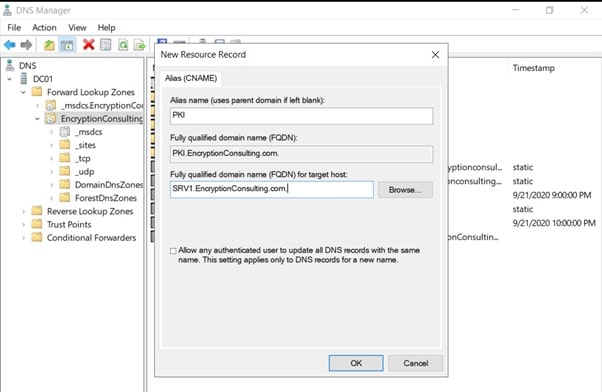Collapse the DC01 server node
Image resolution: width=602 pixels, height=392 pixels.
(10, 79)
